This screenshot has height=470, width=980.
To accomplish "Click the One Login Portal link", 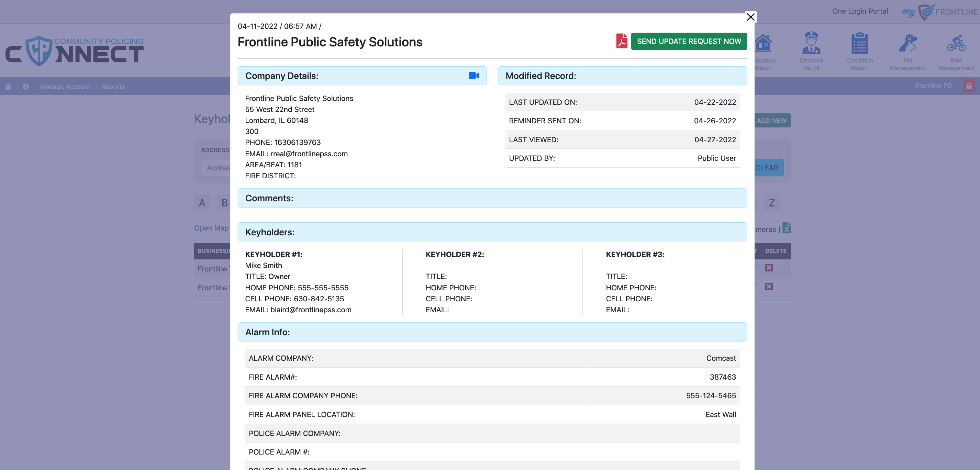I will click(859, 11).
